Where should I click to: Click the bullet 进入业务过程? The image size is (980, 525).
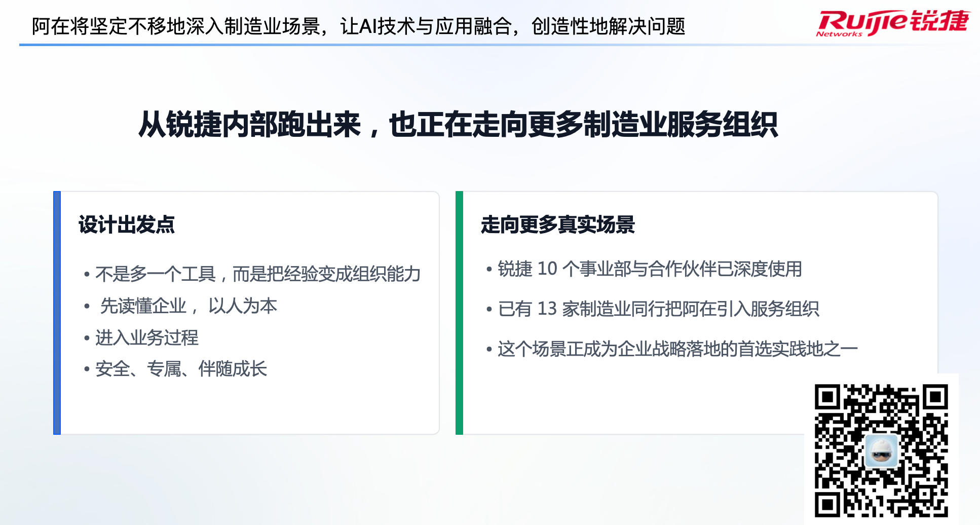click(146, 337)
